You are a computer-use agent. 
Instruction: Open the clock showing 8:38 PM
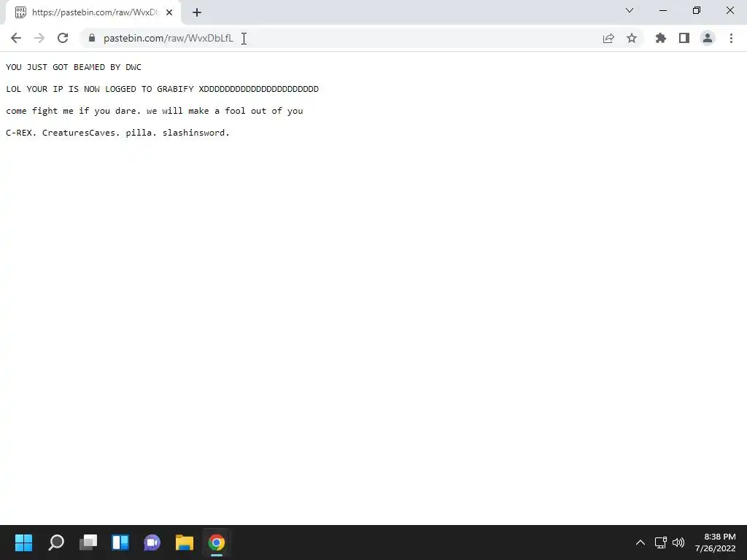point(715,542)
